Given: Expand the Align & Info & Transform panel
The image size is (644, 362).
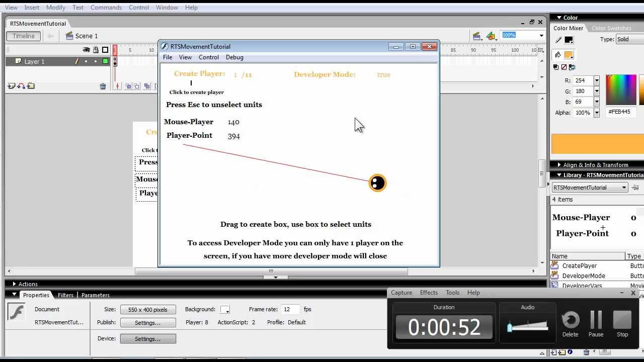Looking at the screenshot, I should [558, 165].
